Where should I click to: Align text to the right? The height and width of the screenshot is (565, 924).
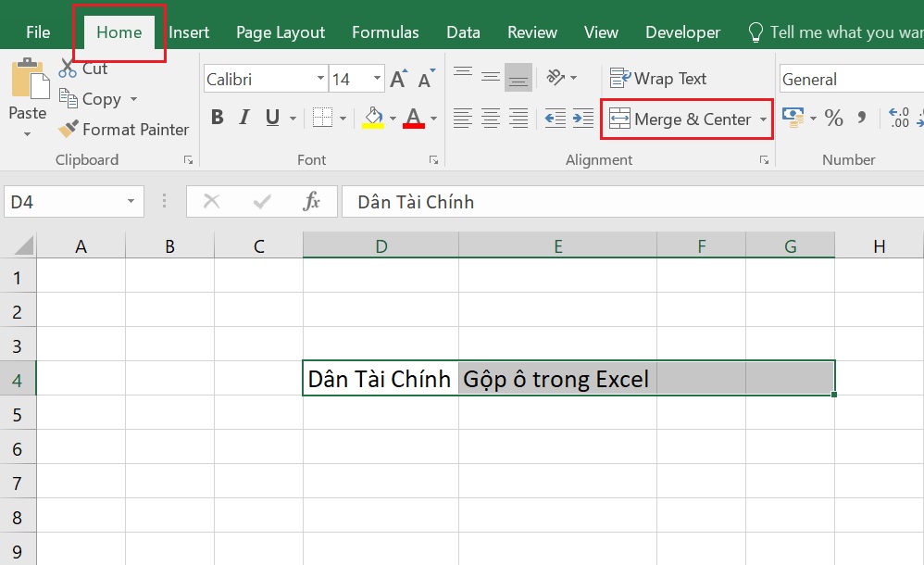click(x=518, y=119)
